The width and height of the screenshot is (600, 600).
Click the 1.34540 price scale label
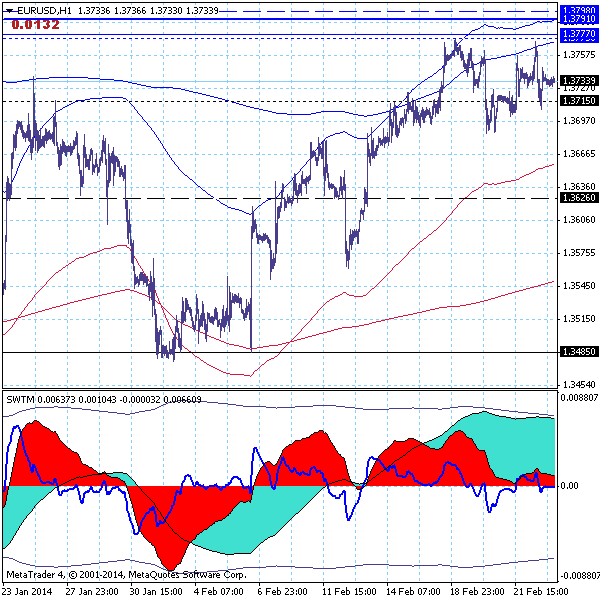point(579,385)
